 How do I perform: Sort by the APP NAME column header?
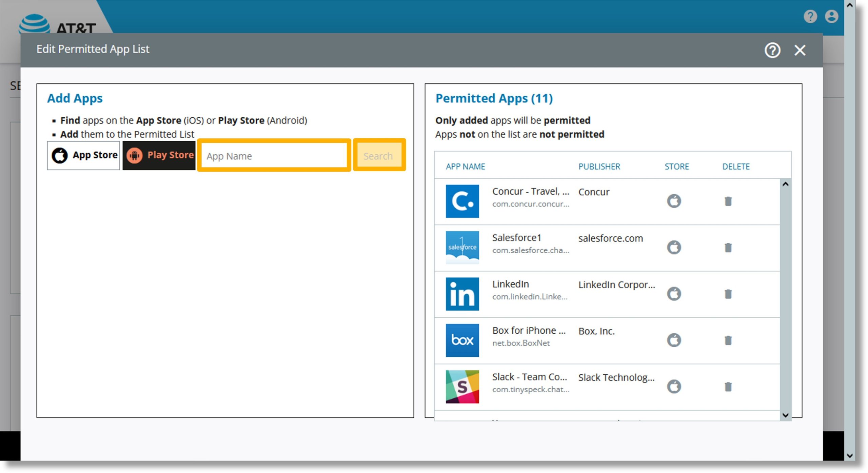465,166
